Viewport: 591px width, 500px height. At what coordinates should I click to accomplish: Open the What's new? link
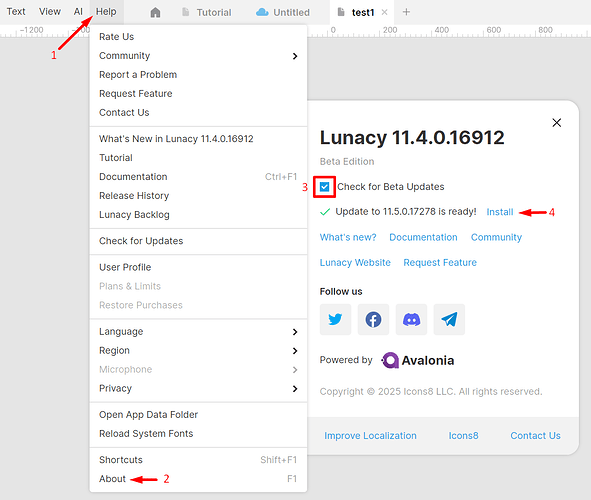(348, 237)
